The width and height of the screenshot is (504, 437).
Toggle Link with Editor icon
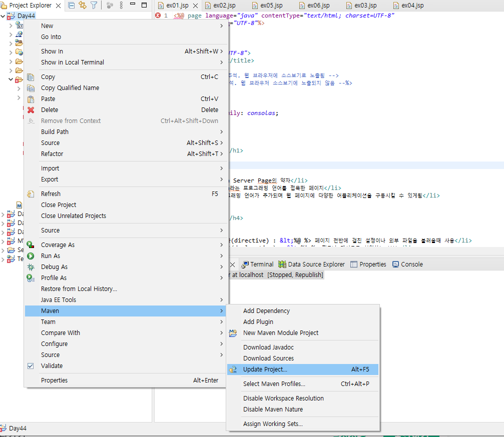[x=83, y=5]
